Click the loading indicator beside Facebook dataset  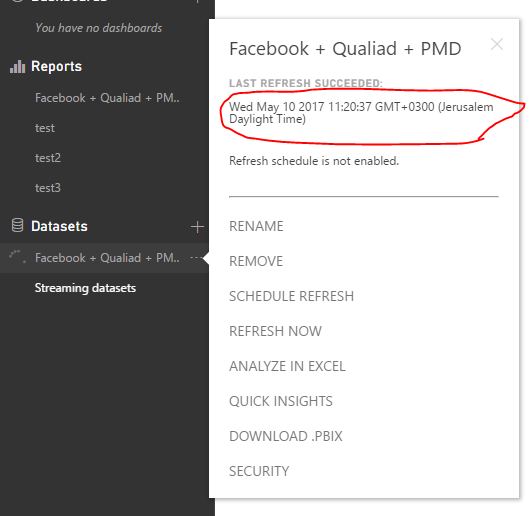pyautogui.click(x=17, y=256)
